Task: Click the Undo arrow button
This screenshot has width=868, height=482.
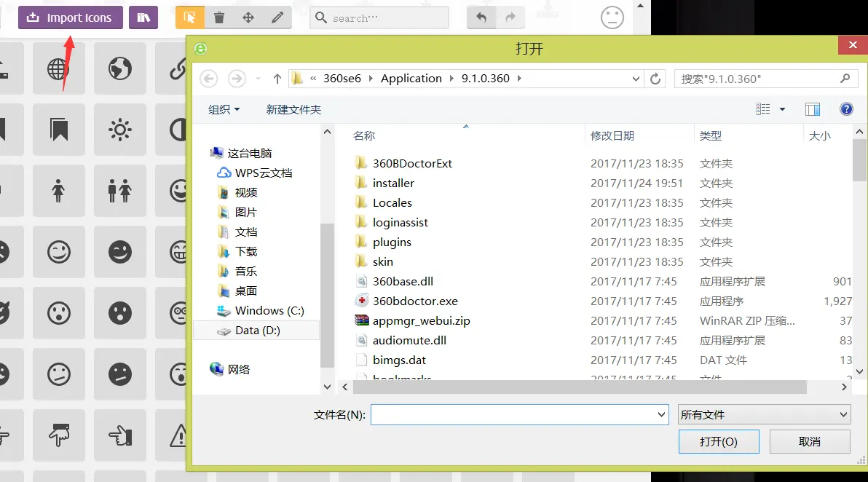Action: tap(481, 17)
